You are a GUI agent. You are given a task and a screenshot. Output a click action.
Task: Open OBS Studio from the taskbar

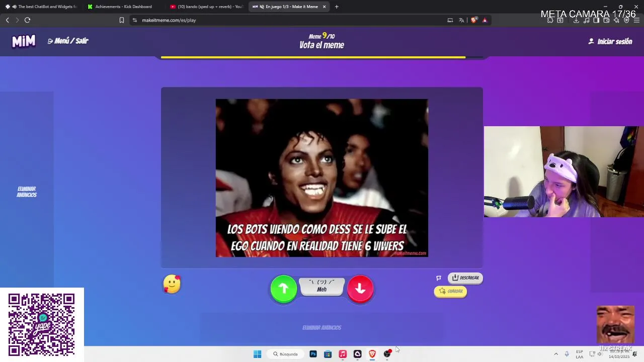pyautogui.click(x=387, y=354)
